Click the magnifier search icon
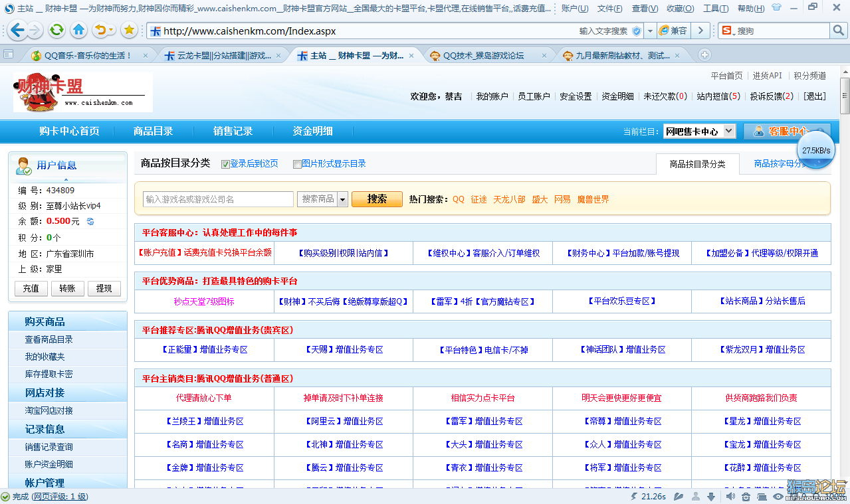This screenshot has width=850, height=504. pos(839,31)
